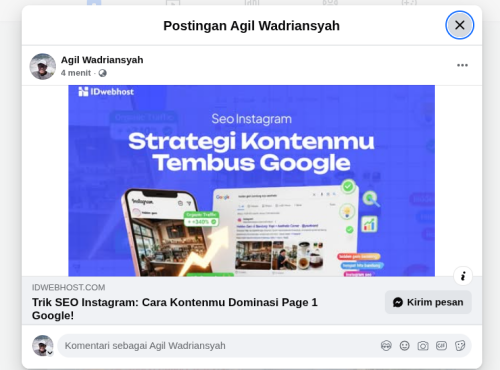Open the emoji picker in the comment box
The image size is (500, 370).
(x=404, y=346)
